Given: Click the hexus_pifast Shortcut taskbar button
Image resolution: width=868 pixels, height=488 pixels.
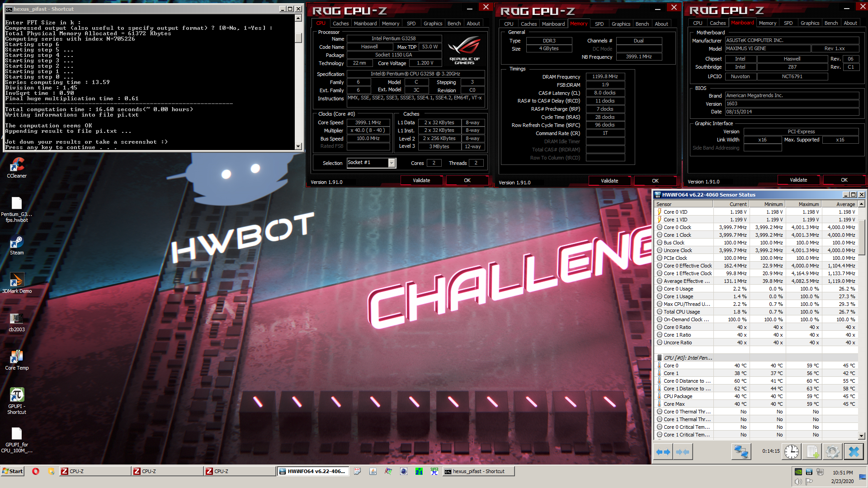Looking at the screenshot, I should [478, 471].
